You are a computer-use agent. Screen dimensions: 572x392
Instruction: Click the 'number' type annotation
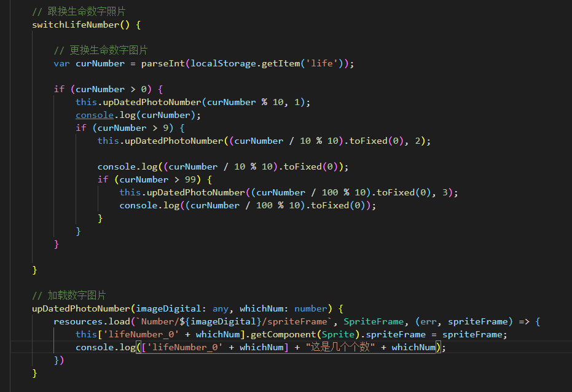pyautogui.click(x=311, y=309)
